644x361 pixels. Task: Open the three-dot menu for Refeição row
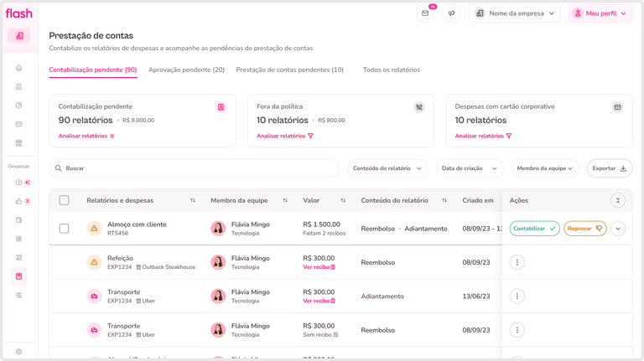[x=517, y=262]
